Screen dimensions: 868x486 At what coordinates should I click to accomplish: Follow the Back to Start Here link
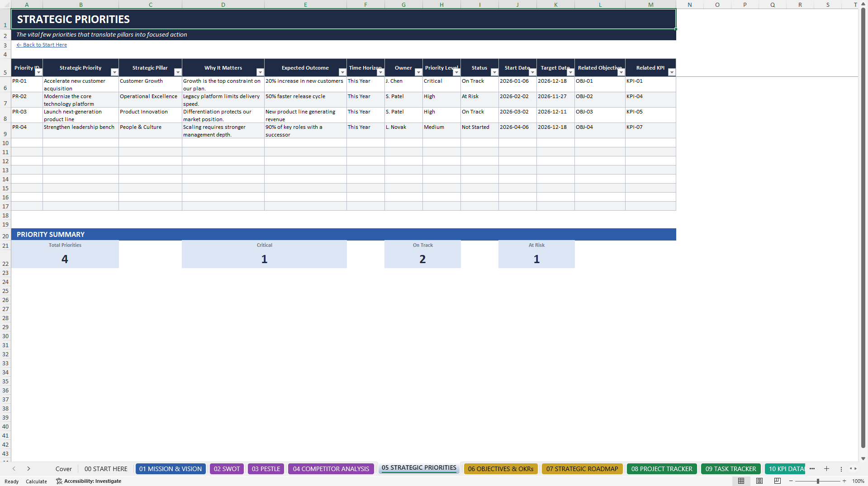point(42,45)
